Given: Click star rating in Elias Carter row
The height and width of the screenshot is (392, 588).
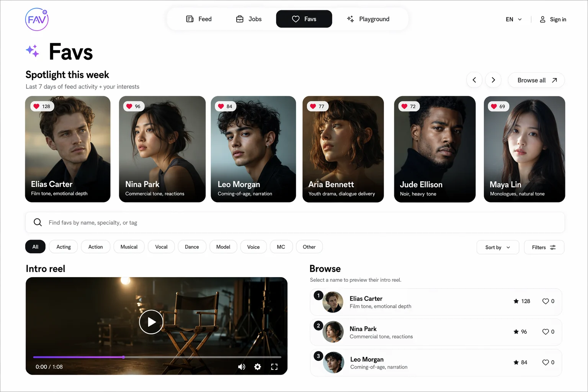Looking at the screenshot, I should point(522,301).
